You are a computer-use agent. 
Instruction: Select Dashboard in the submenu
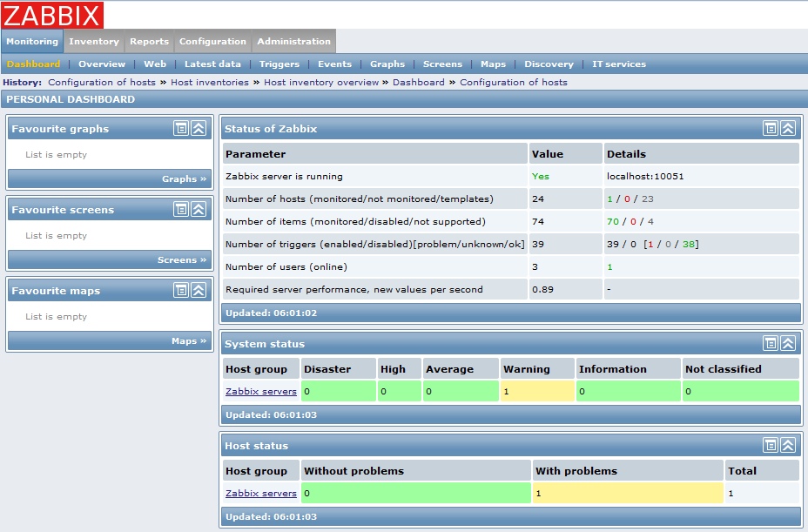[x=33, y=64]
